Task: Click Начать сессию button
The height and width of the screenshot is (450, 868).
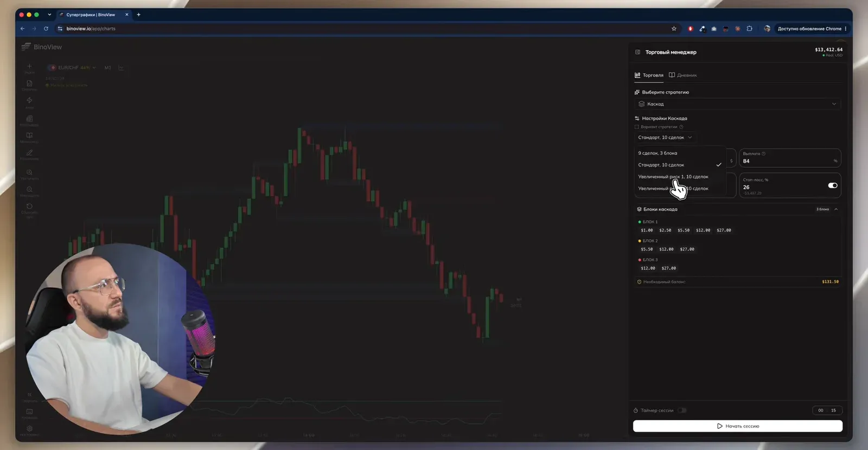Action: (738, 426)
